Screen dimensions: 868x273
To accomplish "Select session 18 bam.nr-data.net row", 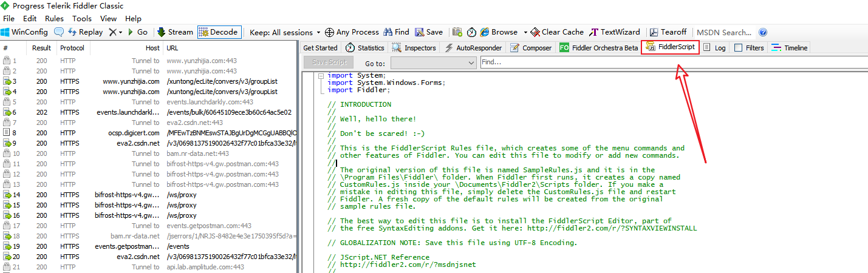I will pyautogui.click(x=149, y=236).
